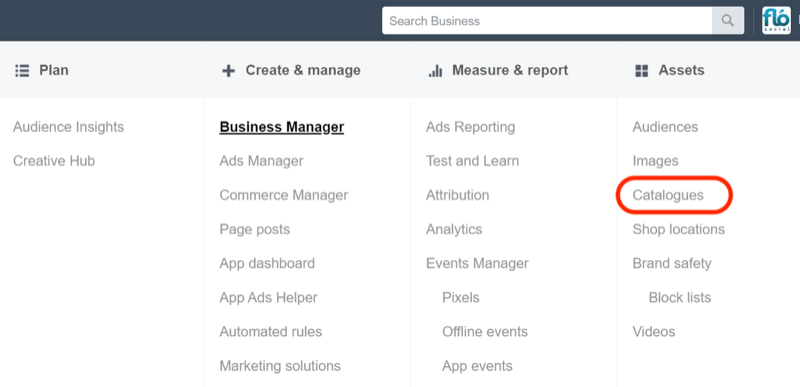800x387 pixels.
Task: Open the flo social profile logo
Action: pyautogui.click(x=776, y=21)
